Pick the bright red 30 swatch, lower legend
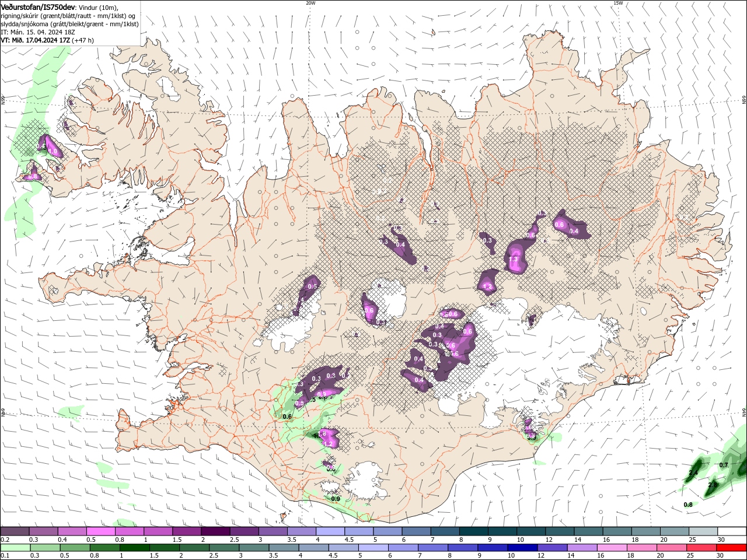This screenshot has height=560, width=747. pyautogui.click(x=731, y=548)
